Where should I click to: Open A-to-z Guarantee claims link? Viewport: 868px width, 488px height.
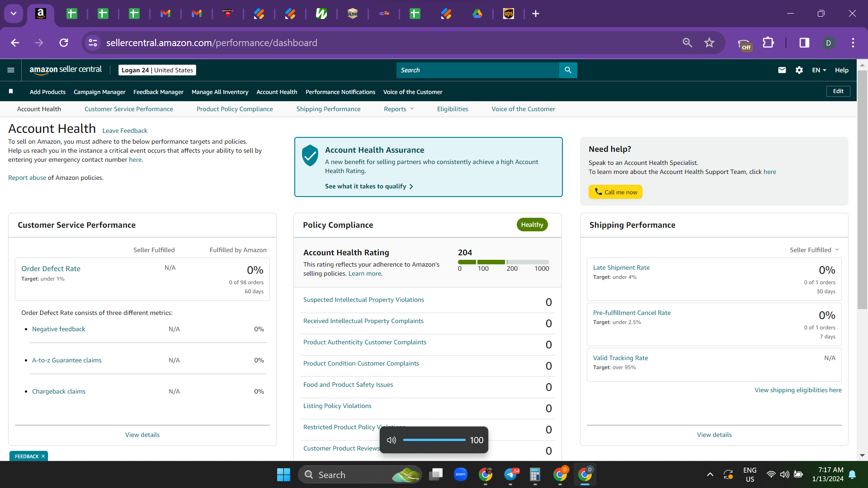[x=67, y=360]
